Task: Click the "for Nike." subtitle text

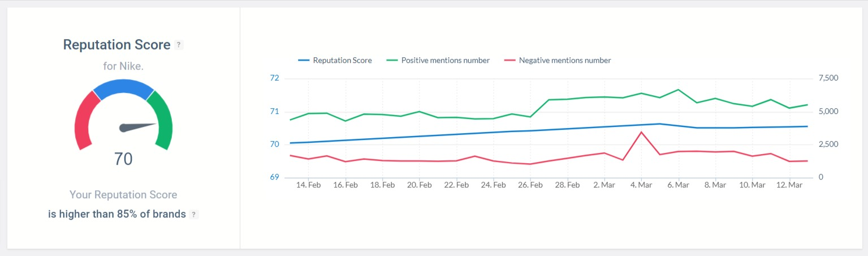Action: pos(123,66)
